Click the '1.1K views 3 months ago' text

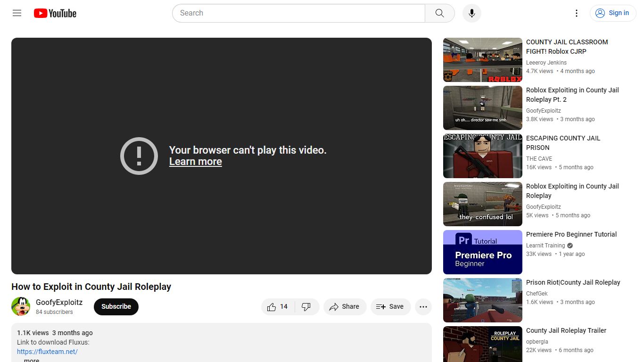coord(55,333)
